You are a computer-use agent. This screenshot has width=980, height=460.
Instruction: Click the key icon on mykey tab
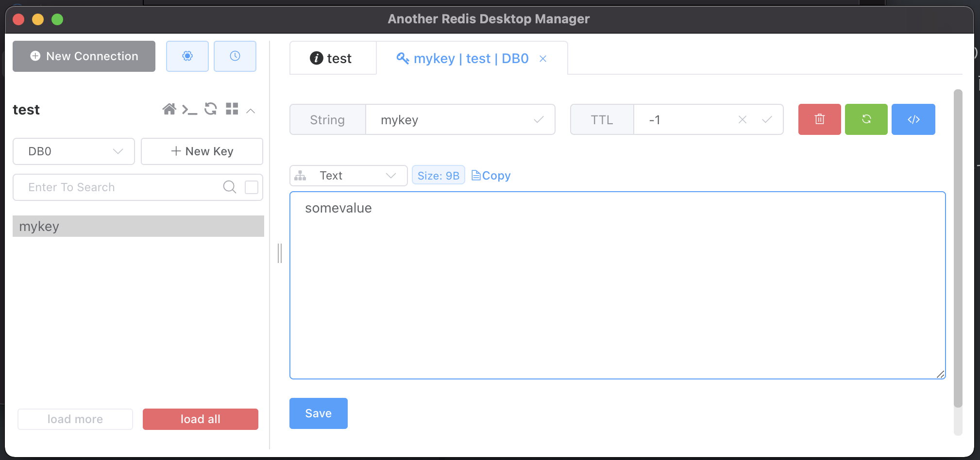click(403, 58)
